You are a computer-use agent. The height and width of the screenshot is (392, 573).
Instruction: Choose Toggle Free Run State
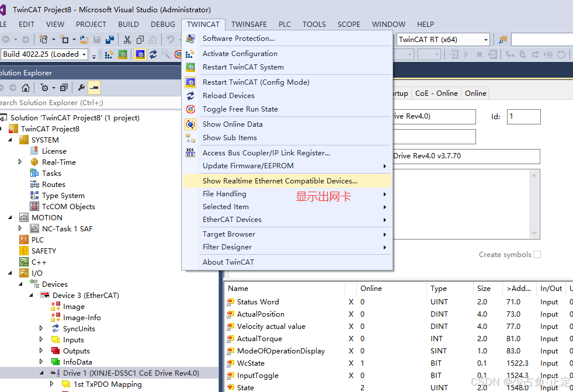pos(287,109)
